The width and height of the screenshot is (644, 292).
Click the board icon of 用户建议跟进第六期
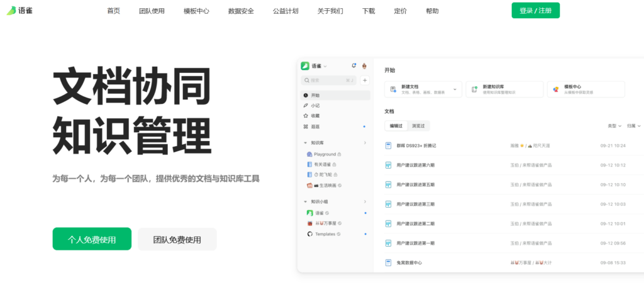point(388,166)
